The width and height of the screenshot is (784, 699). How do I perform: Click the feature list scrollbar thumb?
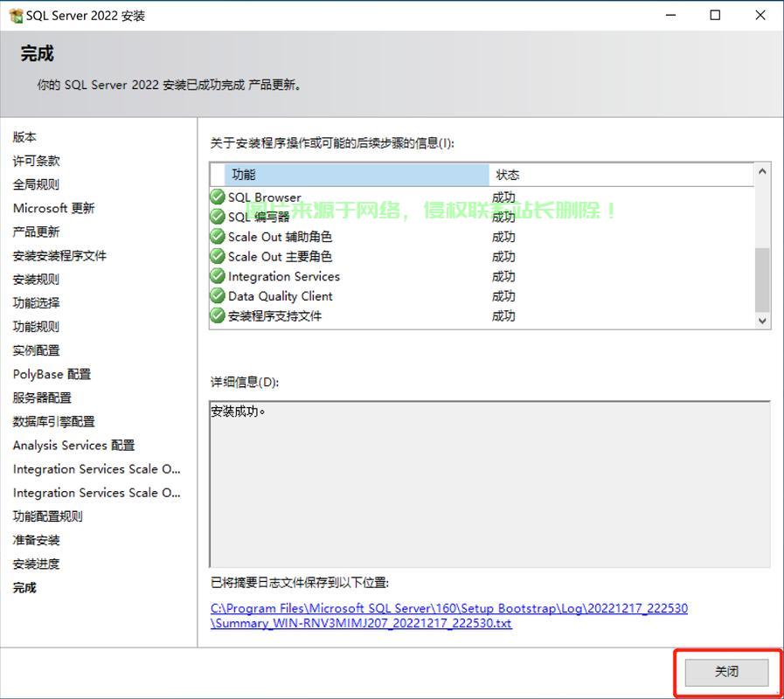(x=762, y=280)
